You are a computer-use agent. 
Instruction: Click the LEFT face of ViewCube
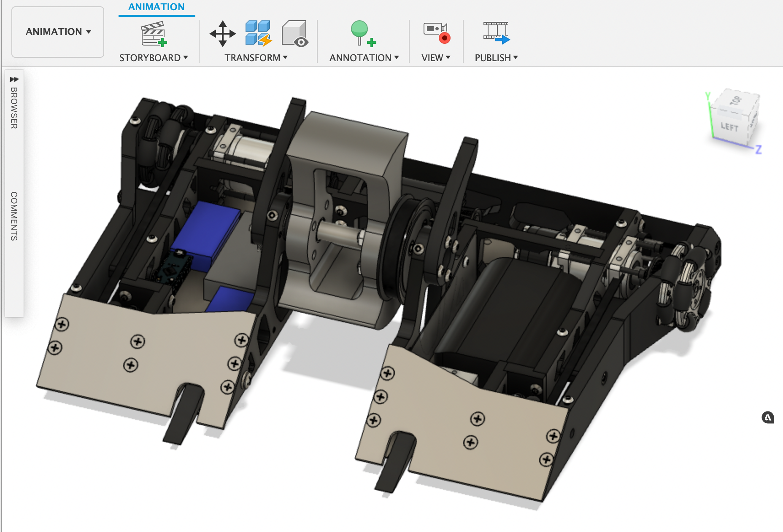[729, 127]
